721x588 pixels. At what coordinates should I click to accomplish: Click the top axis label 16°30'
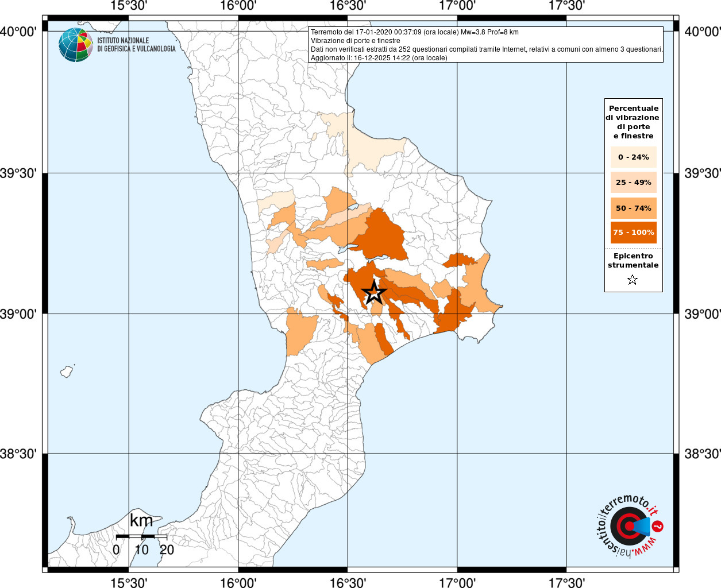coord(348,6)
